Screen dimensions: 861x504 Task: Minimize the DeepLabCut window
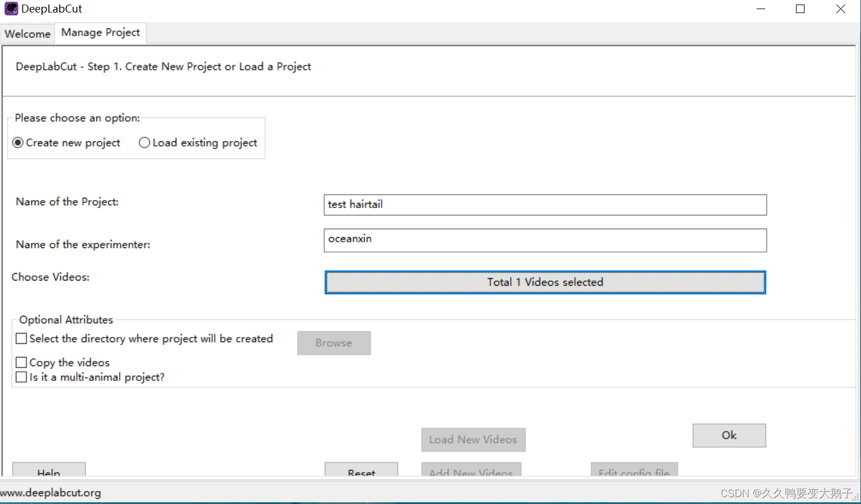click(x=761, y=9)
